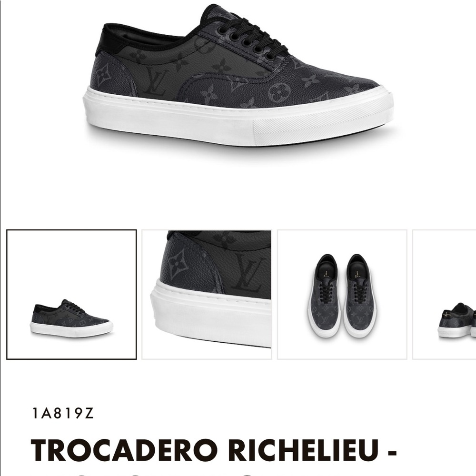Click the LV logo in heel close-up thumbnail
This screenshot has height=476, width=476.
click(249, 272)
